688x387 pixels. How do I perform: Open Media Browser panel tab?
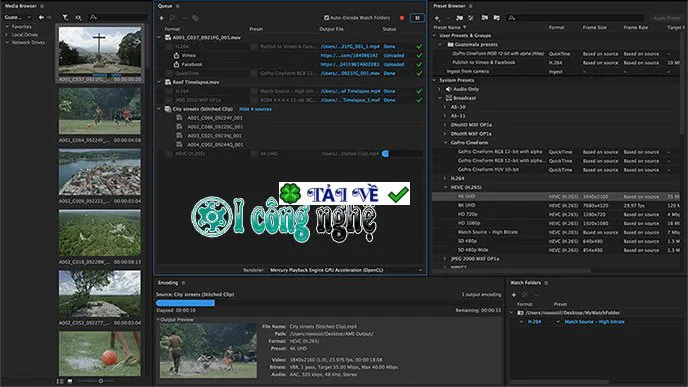click(21, 6)
